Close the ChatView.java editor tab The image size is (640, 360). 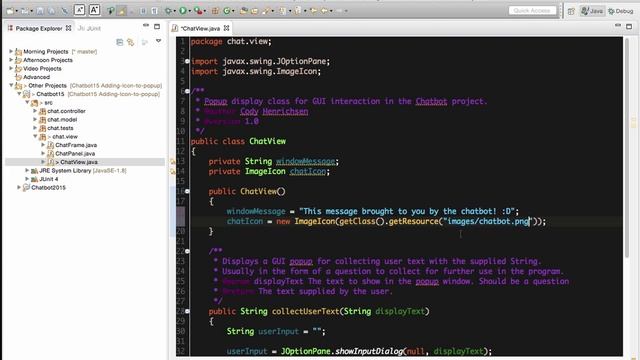point(226,28)
